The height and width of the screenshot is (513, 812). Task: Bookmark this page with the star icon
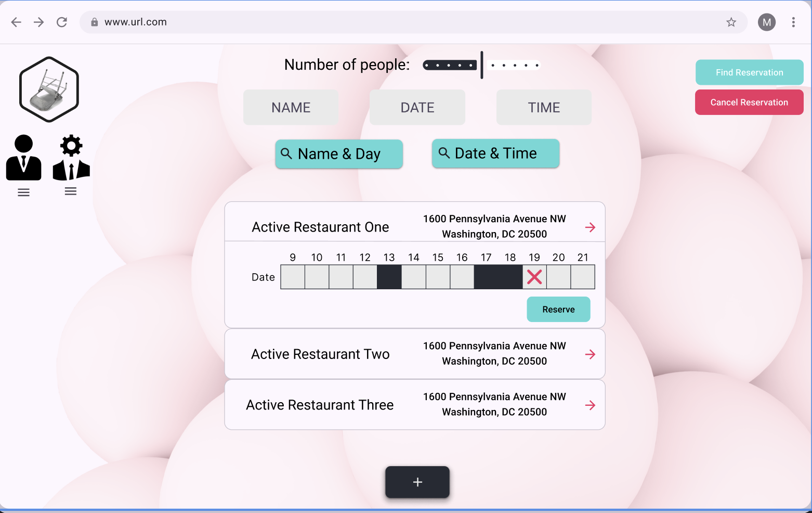click(x=731, y=22)
